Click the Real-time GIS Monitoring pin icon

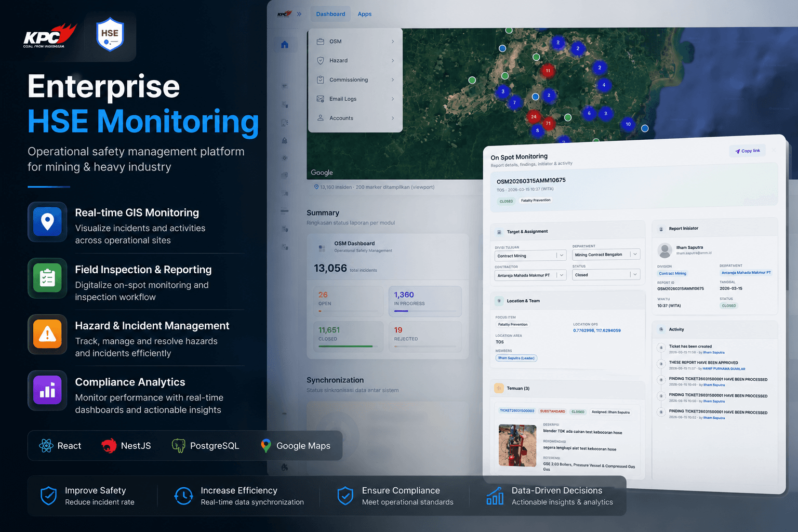pos(47,222)
